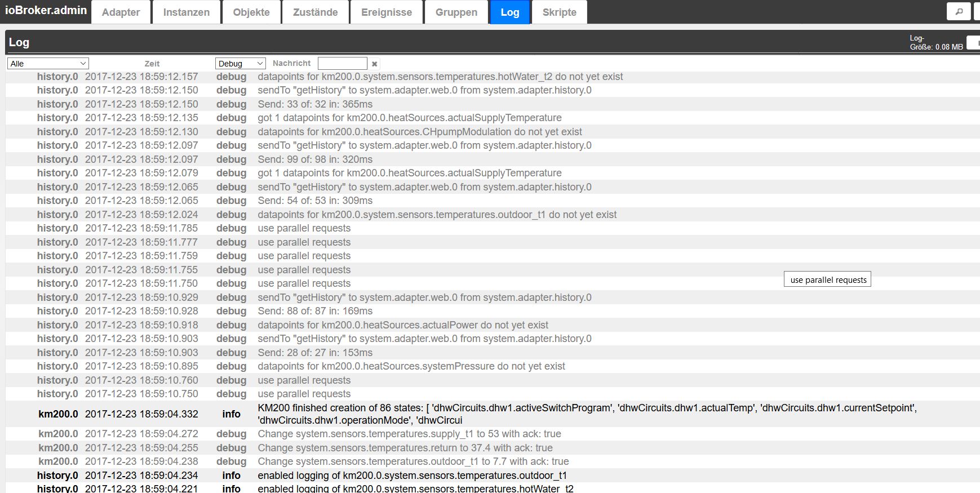Select log entry at 18:59:12.157 about hotWater_t2

click(440, 77)
